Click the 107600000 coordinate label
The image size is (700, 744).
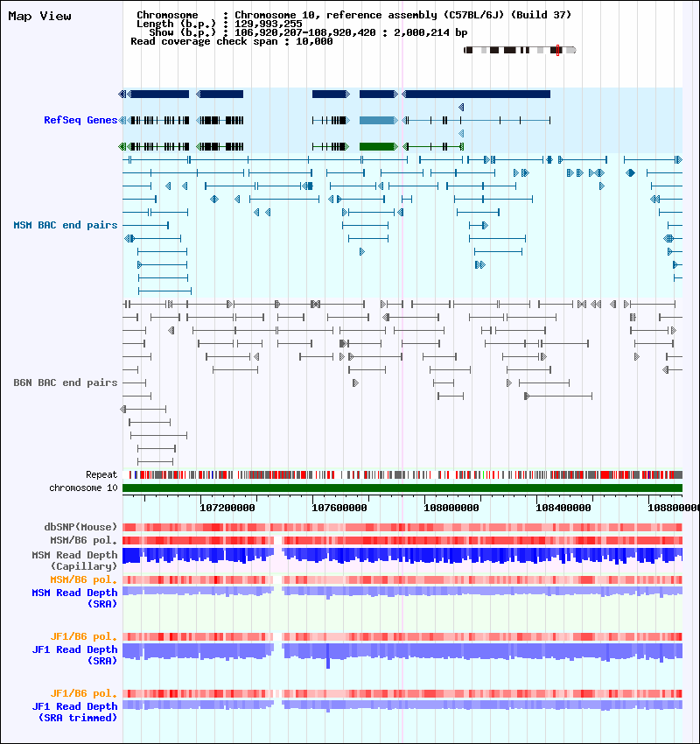point(339,508)
